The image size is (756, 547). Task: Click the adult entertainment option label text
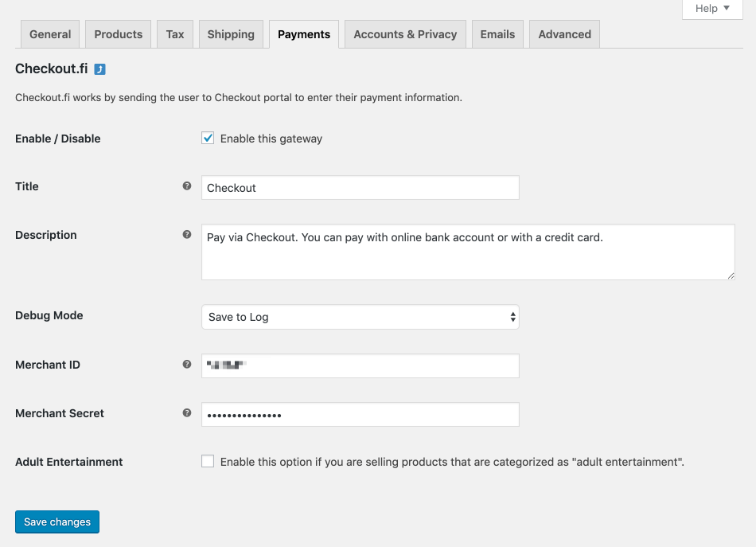tap(452, 462)
